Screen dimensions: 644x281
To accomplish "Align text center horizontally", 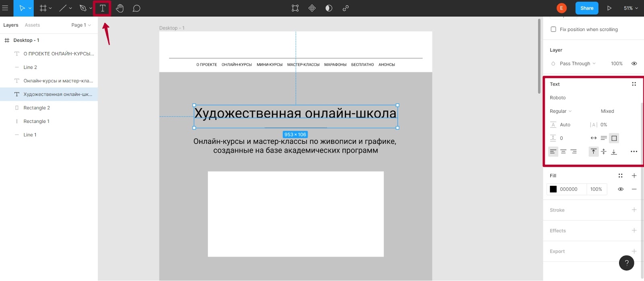I will tap(563, 152).
